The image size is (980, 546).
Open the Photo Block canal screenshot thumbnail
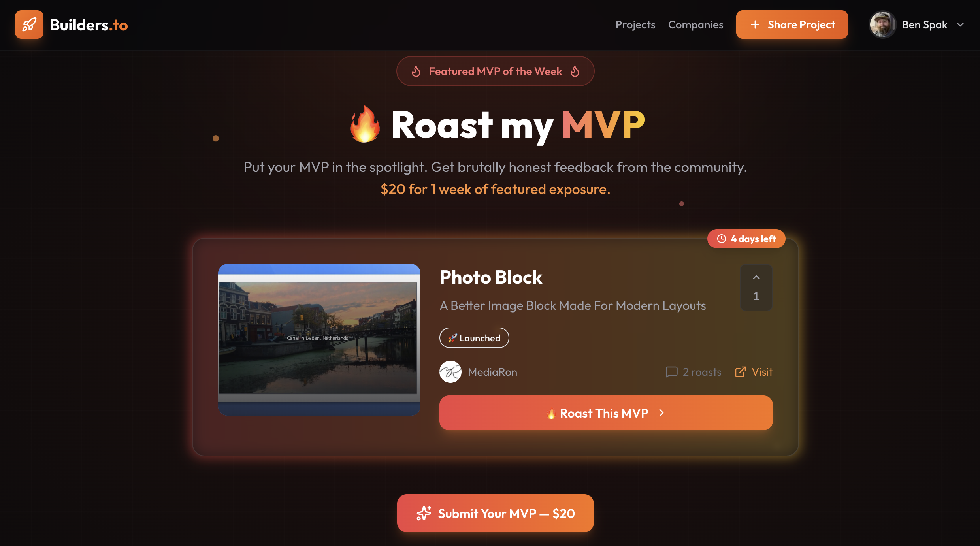coord(319,339)
